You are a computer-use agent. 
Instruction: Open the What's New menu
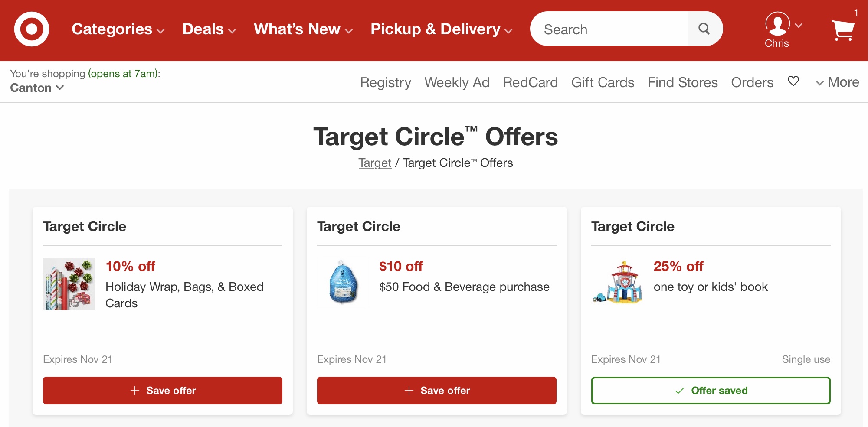[x=303, y=29]
